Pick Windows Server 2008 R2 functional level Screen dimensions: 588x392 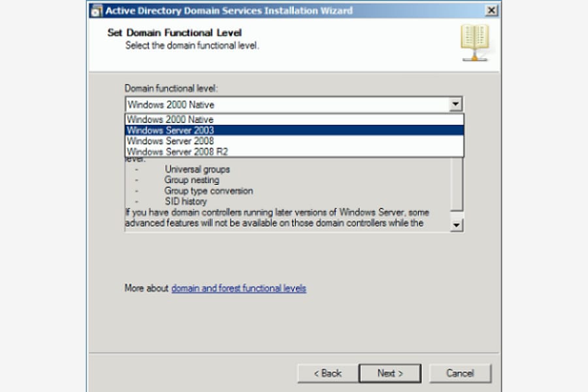click(295, 152)
